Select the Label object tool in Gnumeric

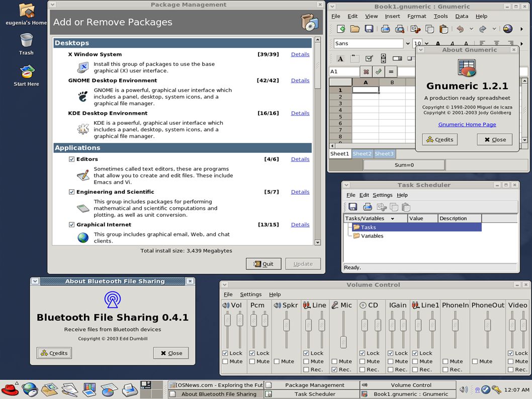pos(340,59)
